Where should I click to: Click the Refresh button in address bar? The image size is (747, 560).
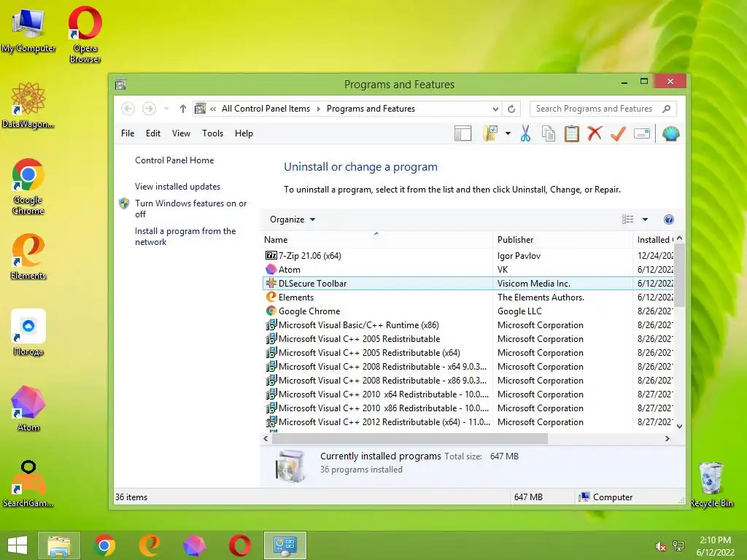pos(511,109)
